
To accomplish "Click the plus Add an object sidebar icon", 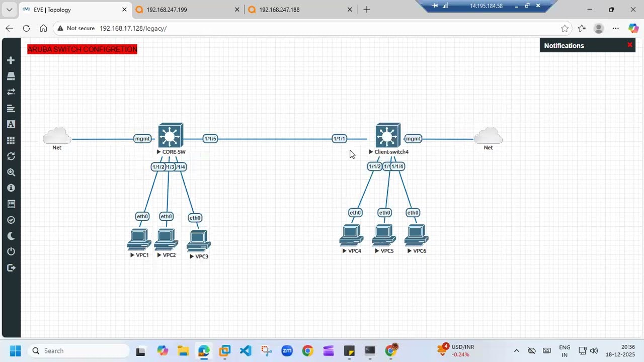I will pos(11,60).
